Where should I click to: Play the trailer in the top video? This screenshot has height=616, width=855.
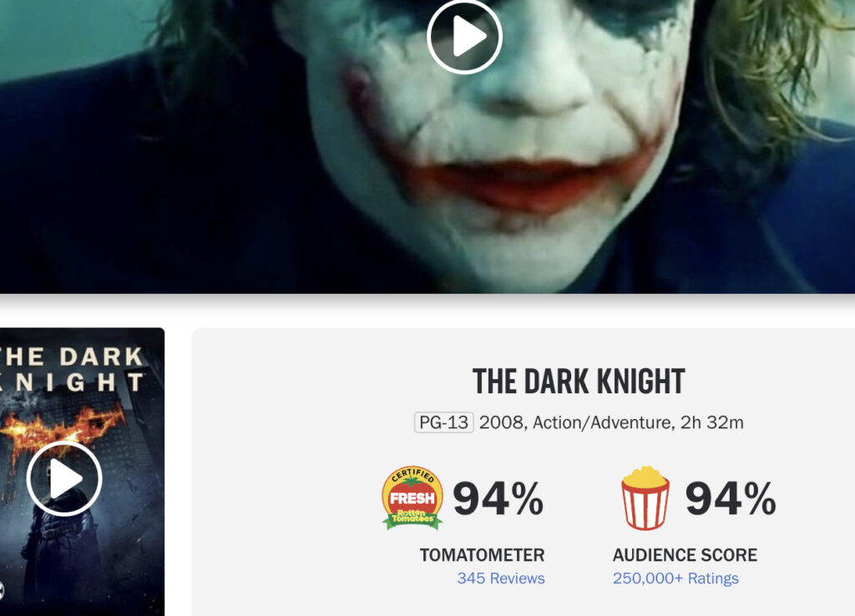tap(464, 36)
